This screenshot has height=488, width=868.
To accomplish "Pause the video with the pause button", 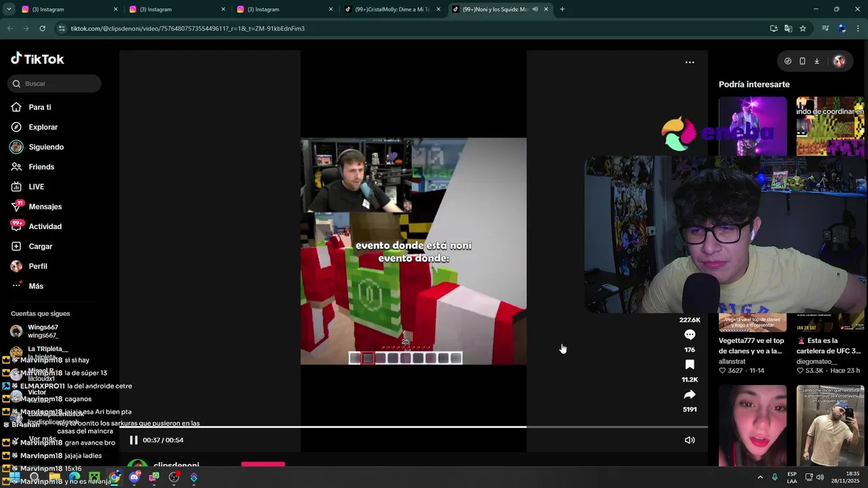I will click(x=134, y=440).
